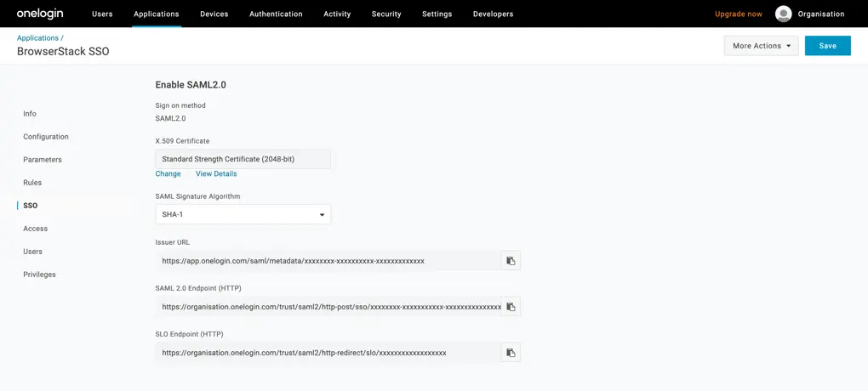The height and width of the screenshot is (391, 868).
Task: Navigate back via Applications breadcrumb
Action: click(37, 38)
